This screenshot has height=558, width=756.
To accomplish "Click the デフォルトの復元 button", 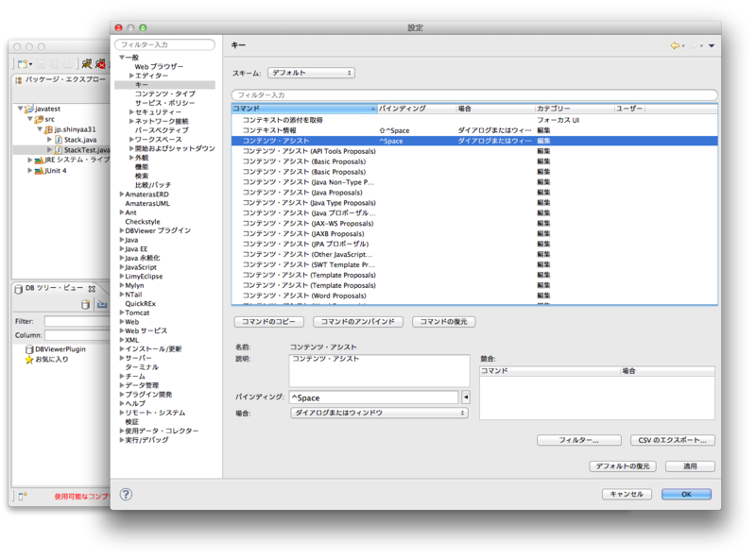I will coord(623,466).
